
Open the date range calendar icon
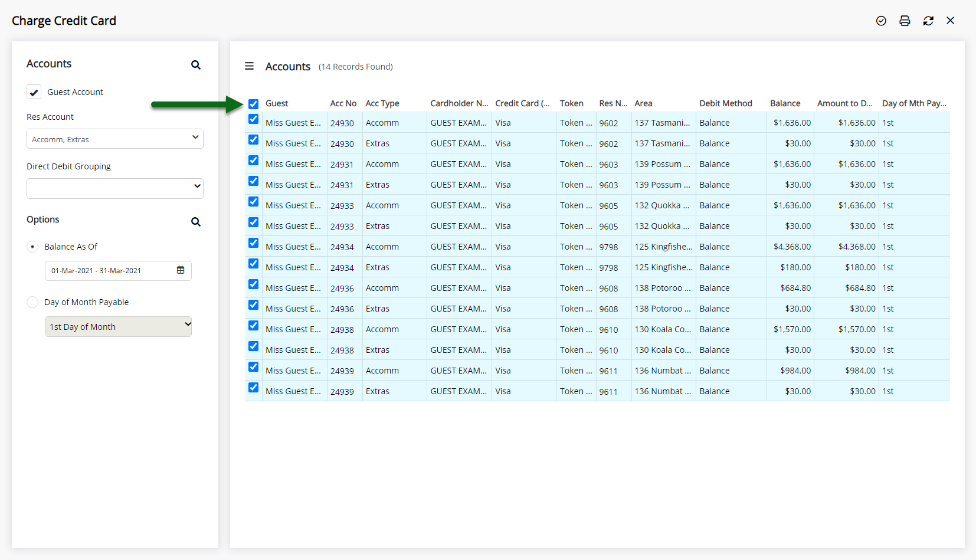tap(181, 270)
